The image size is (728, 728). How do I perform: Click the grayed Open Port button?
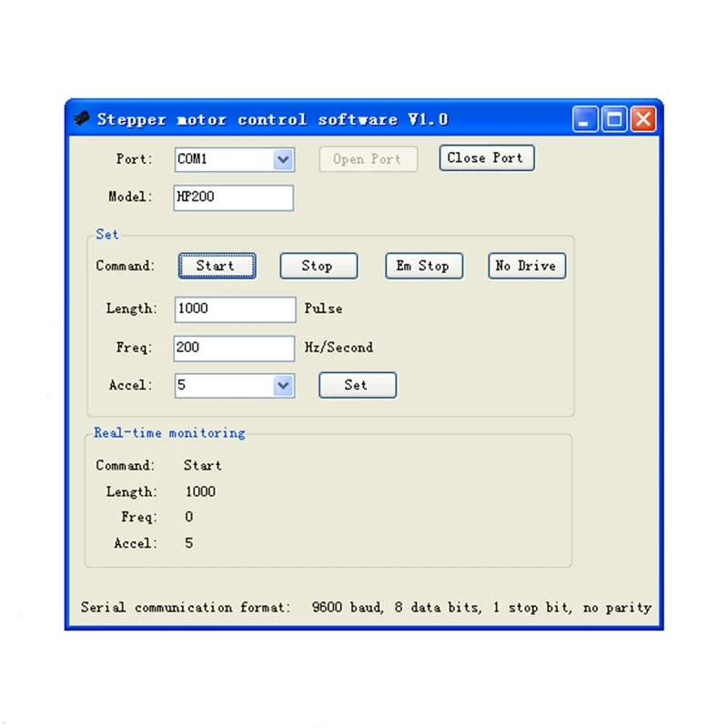click(369, 159)
